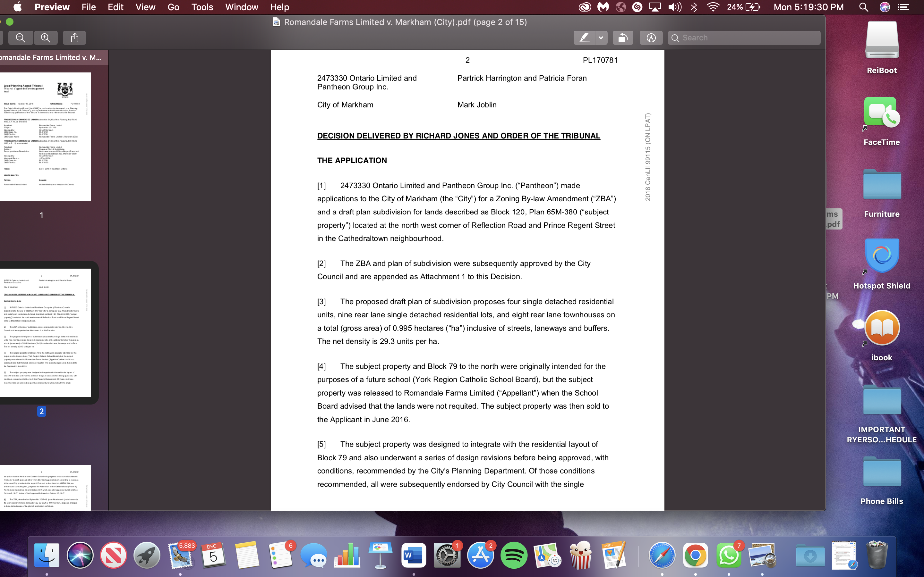This screenshot has height=577, width=924.
Task: Click the share icon in Preview's toolbar
Action: point(74,38)
